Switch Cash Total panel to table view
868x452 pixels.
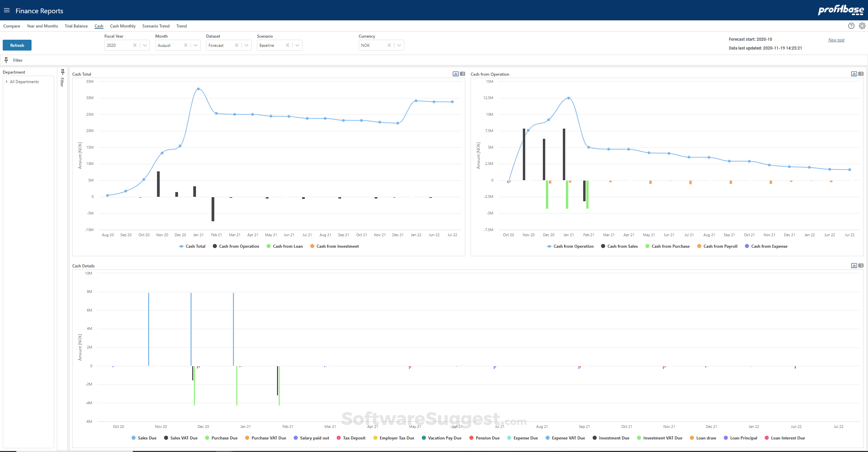coord(462,74)
